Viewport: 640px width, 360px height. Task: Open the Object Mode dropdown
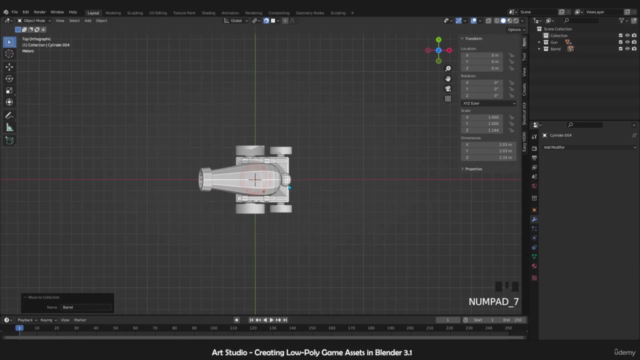click(x=33, y=21)
